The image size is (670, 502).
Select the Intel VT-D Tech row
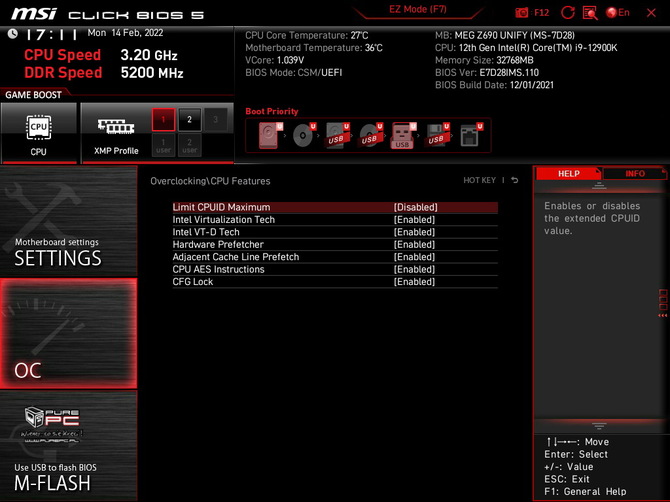pyautogui.click(x=335, y=232)
